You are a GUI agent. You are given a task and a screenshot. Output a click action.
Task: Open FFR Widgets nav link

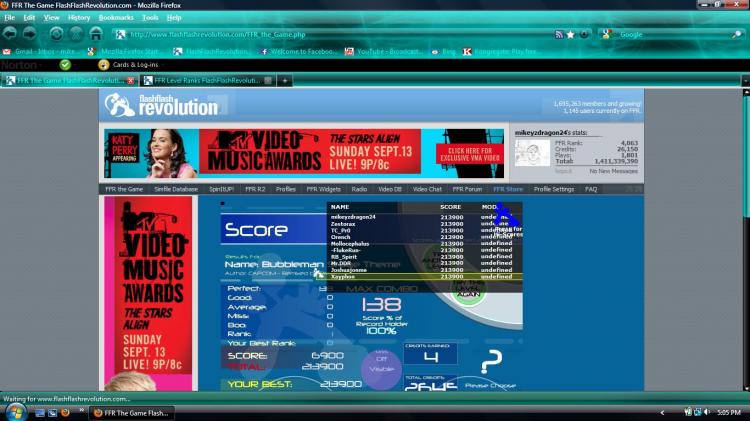coord(323,189)
